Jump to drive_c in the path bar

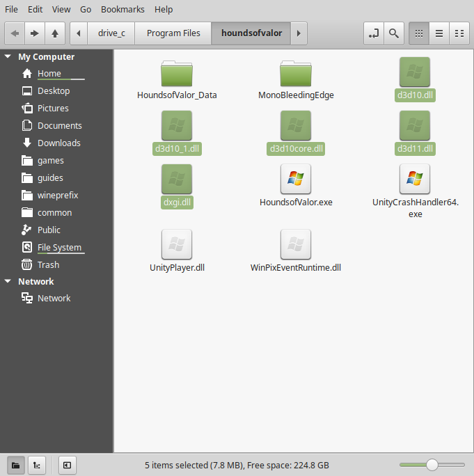111,33
